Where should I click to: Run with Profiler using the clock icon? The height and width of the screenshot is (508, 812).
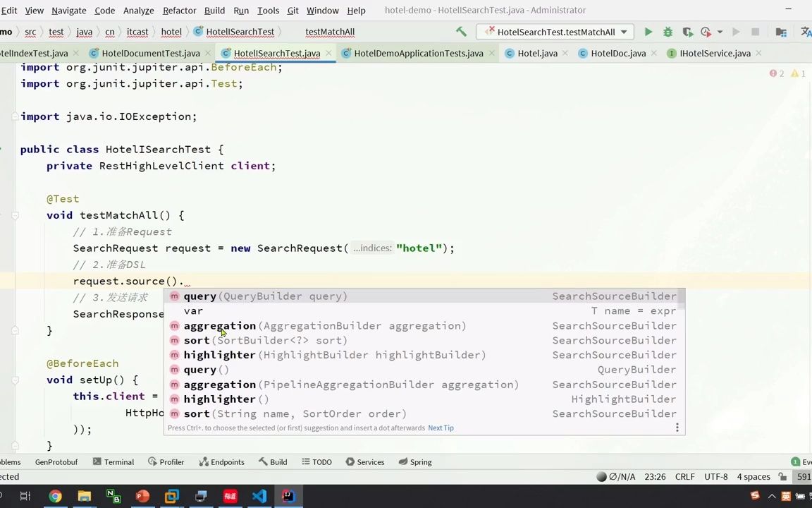pyautogui.click(x=706, y=32)
